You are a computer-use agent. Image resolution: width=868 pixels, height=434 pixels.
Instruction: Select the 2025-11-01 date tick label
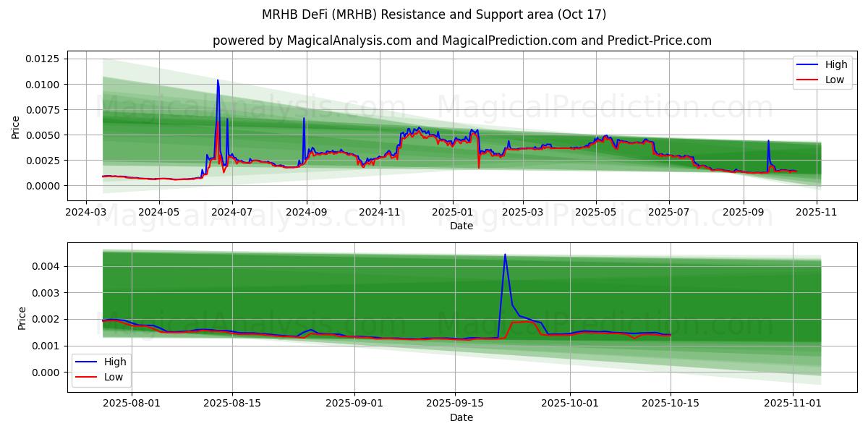(793, 404)
